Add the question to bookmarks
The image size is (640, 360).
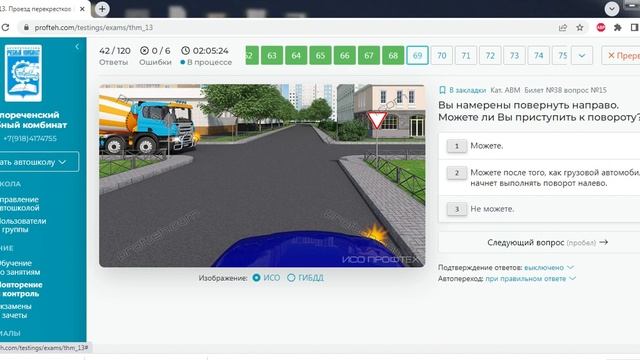coord(462,90)
